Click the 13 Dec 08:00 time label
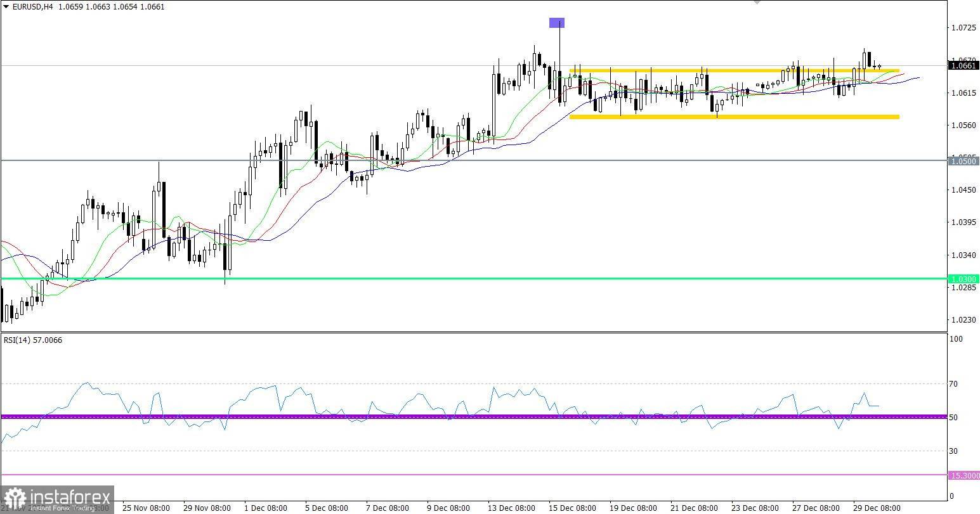The height and width of the screenshot is (514, 980). [511, 508]
